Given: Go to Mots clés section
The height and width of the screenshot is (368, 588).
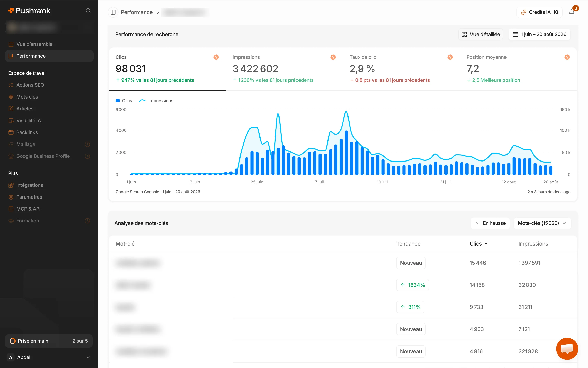Looking at the screenshot, I should coord(49,97).
